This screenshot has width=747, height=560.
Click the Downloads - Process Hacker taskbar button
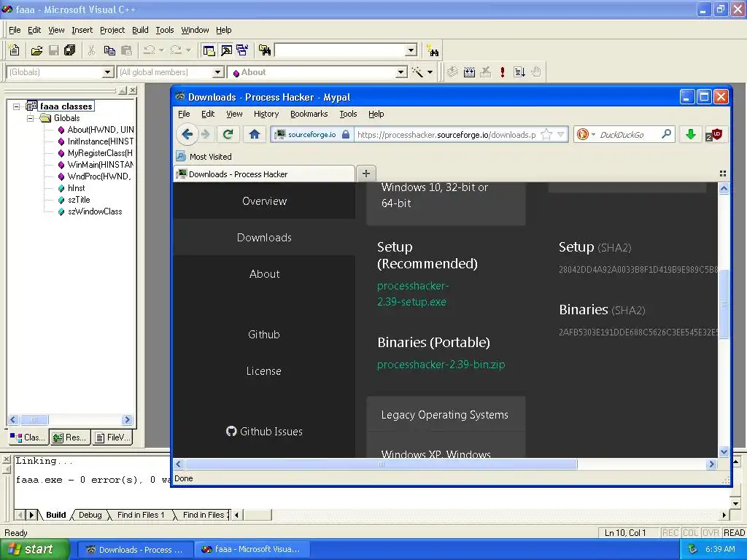136,550
